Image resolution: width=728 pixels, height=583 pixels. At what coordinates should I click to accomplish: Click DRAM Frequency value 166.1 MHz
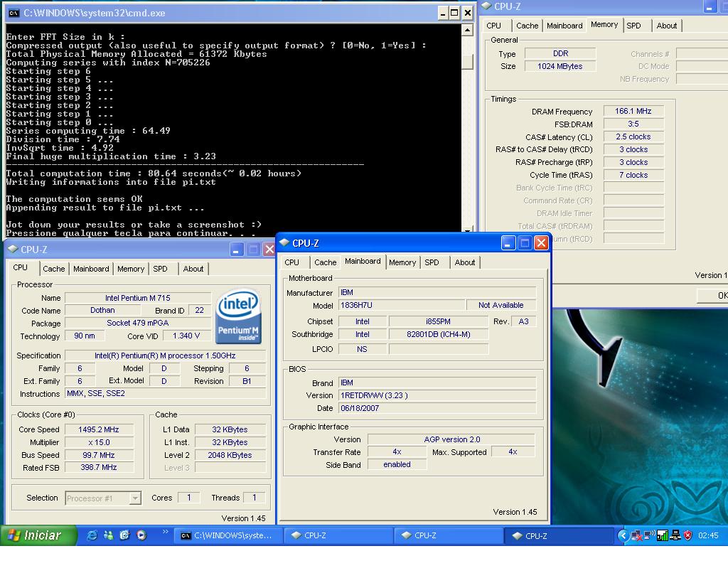tap(633, 112)
